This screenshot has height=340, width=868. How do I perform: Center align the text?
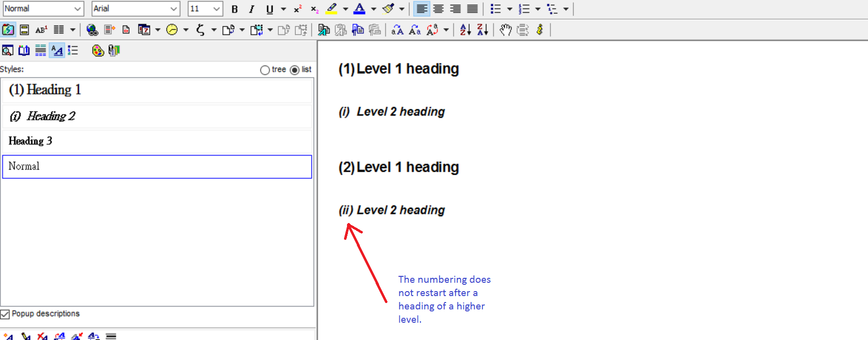click(438, 9)
